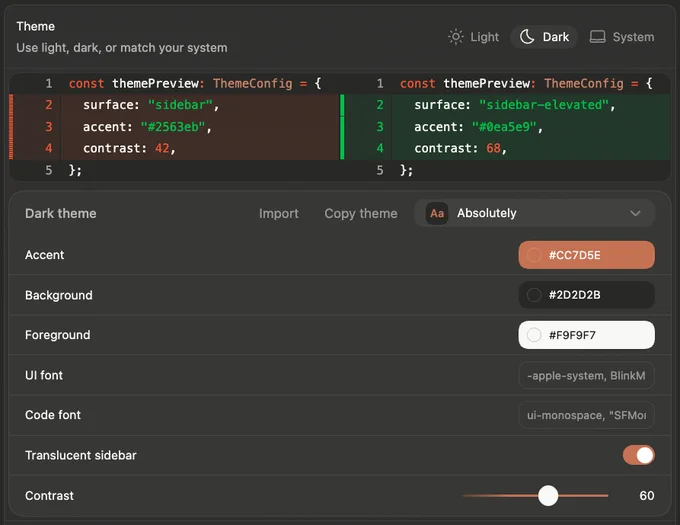Select the Light theme option
Viewport: 680px width, 525px height.
473,37
